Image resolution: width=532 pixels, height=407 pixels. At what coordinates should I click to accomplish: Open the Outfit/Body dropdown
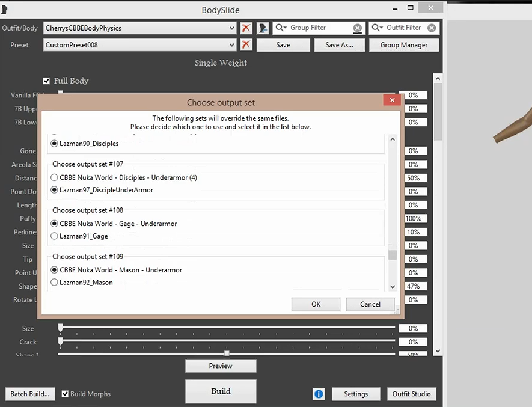232,28
